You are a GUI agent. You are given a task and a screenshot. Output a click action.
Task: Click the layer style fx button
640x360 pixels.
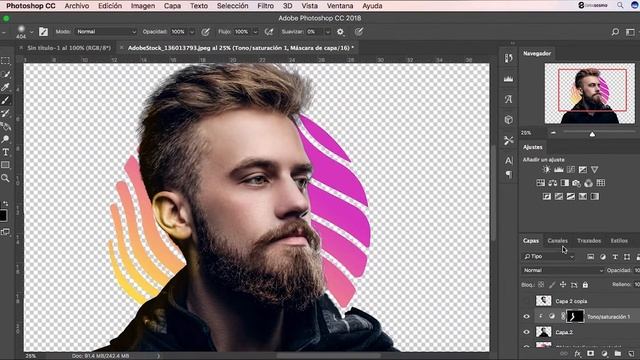[578, 354]
